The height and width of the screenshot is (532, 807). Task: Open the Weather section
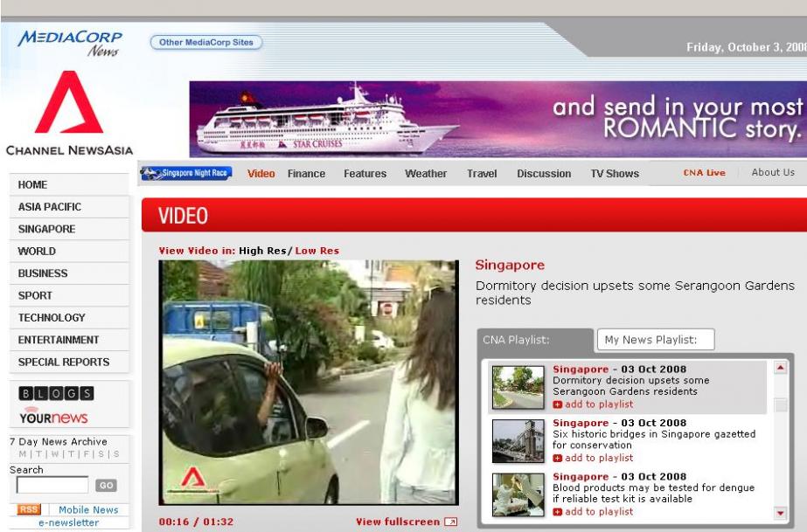[426, 174]
